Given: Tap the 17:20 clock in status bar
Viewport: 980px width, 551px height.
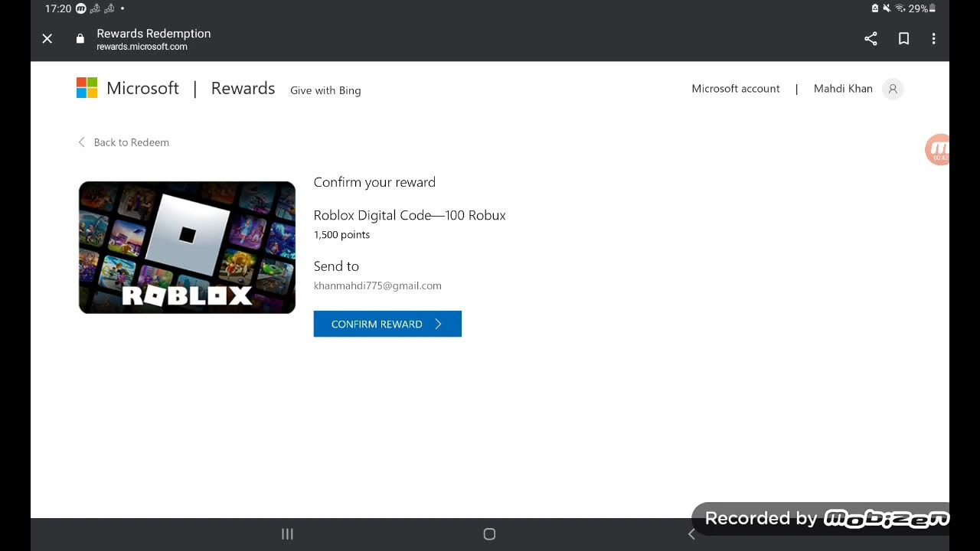Looking at the screenshot, I should [x=58, y=8].
